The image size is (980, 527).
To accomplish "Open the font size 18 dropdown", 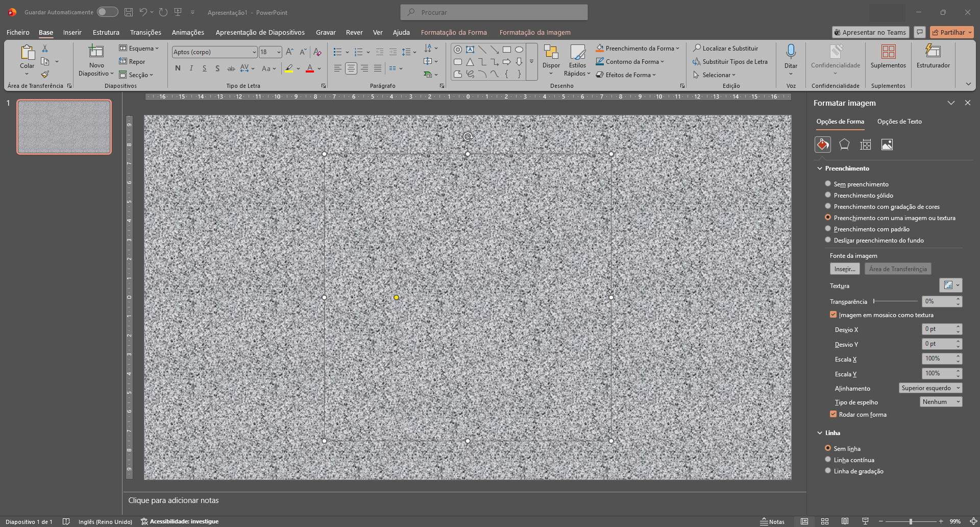I will pyautogui.click(x=279, y=52).
